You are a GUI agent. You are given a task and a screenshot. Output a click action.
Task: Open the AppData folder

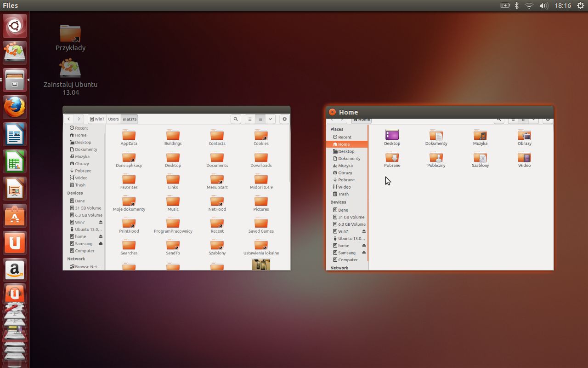pos(129,138)
